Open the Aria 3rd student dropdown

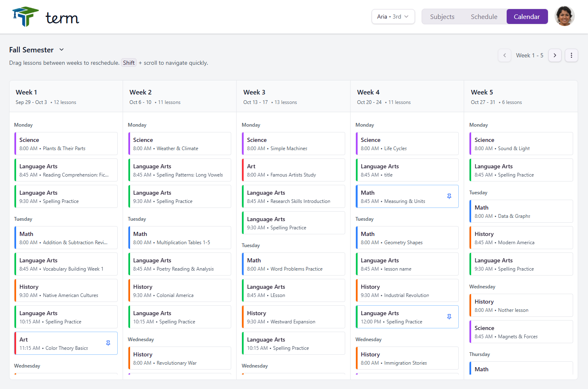click(x=393, y=17)
